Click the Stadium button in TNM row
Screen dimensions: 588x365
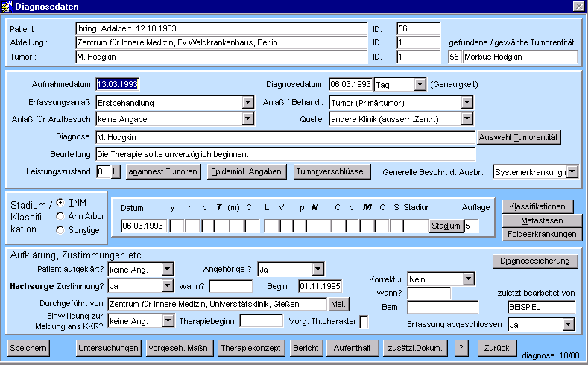click(444, 226)
